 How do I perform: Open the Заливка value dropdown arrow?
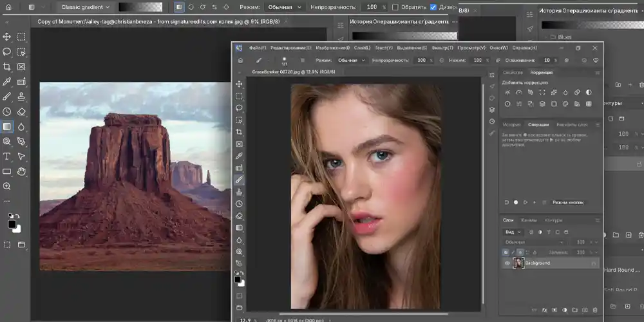pyautogui.click(x=596, y=252)
